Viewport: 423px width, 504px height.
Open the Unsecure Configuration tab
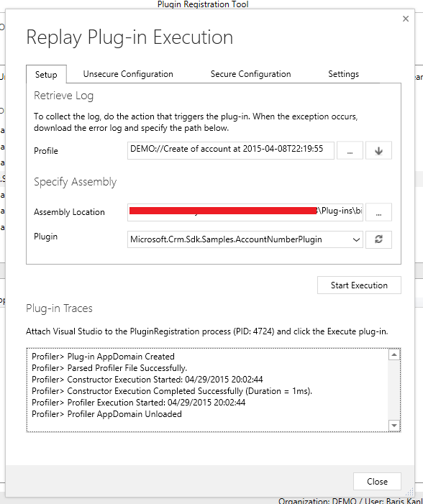click(128, 74)
